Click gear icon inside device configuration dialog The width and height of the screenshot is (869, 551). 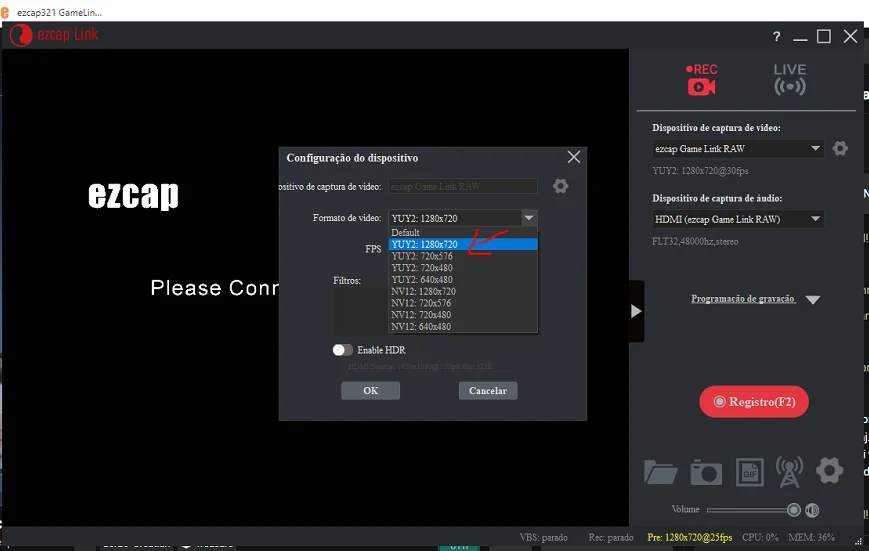pos(560,186)
